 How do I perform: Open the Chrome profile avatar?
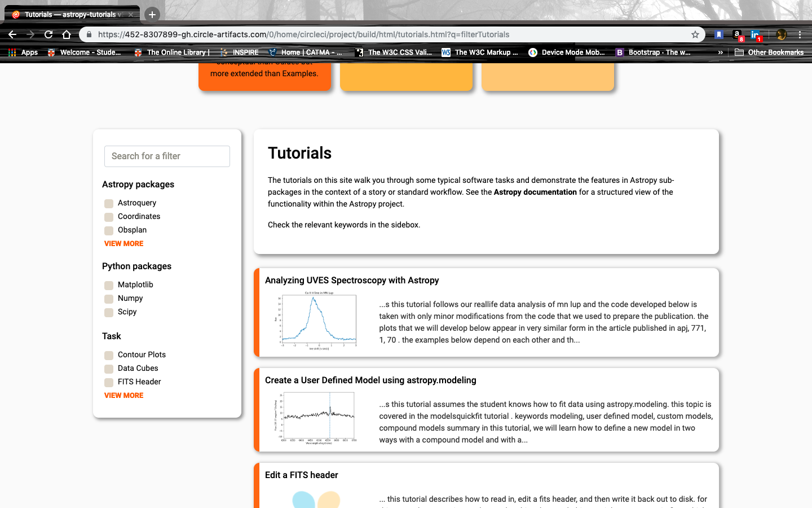(781, 34)
